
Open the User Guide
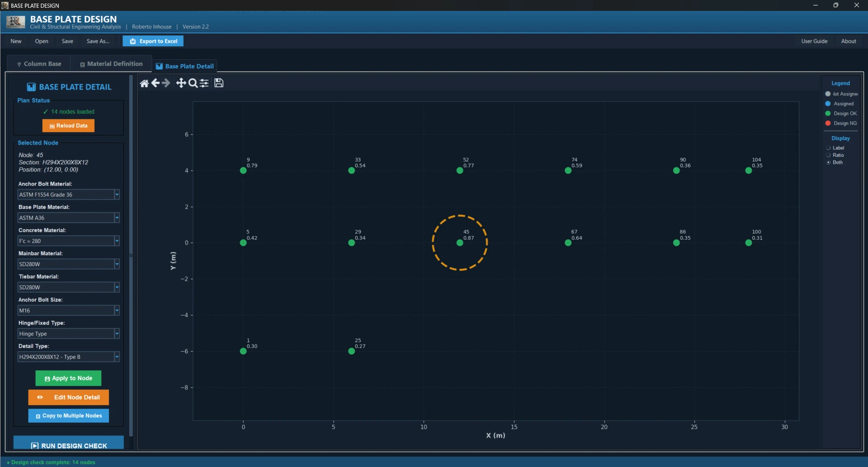[814, 41]
